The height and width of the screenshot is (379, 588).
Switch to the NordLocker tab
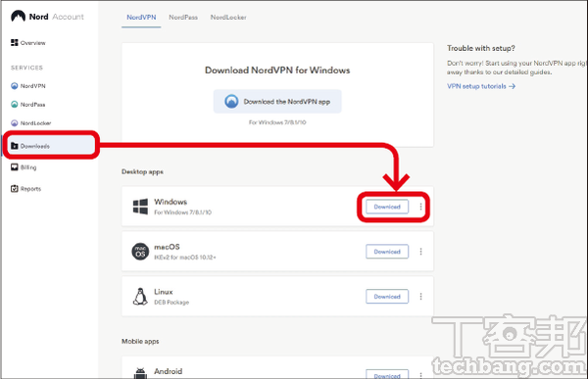228,18
